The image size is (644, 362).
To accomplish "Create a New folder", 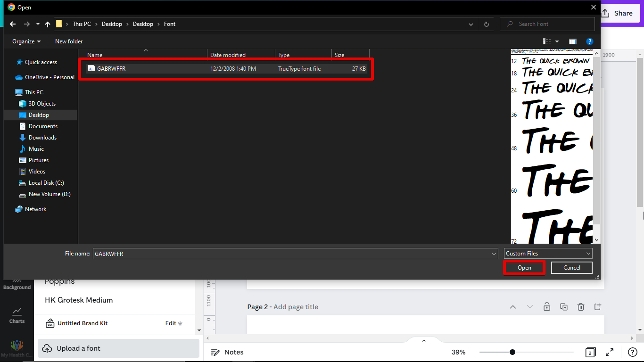I will click(x=69, y=41).
